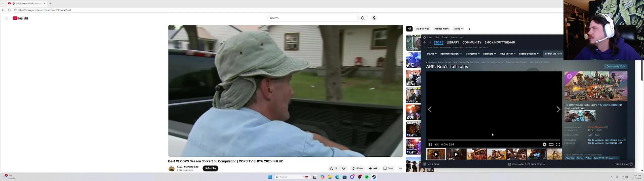Reload the page in the browser
644x181 pixels.
[9, 10]
